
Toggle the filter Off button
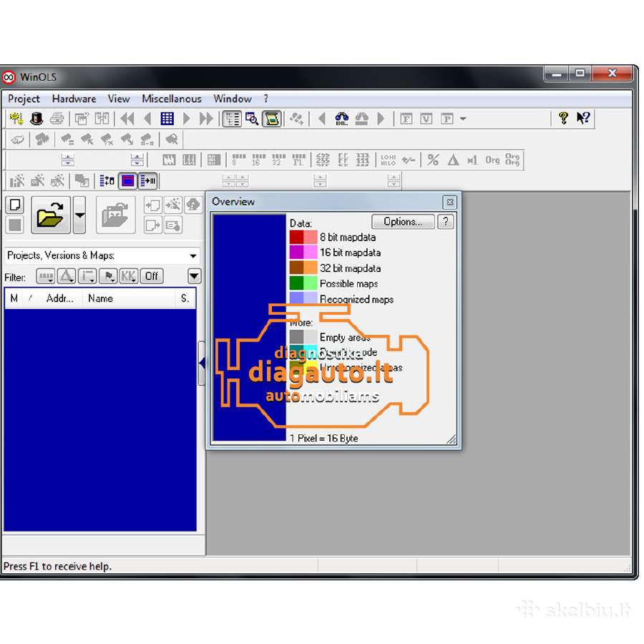pos(152,276)
